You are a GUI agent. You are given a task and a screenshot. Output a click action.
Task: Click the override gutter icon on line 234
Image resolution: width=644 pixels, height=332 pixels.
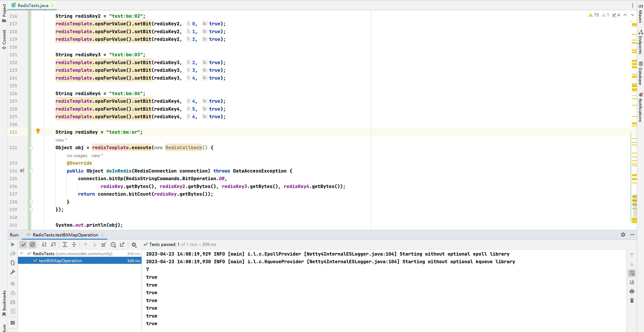tap(22, 171)
